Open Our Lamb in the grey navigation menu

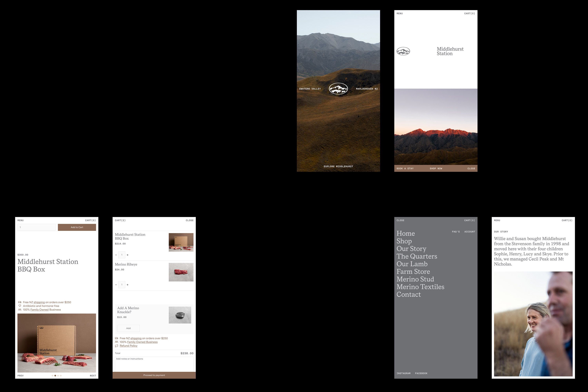[x=412, y=264]
